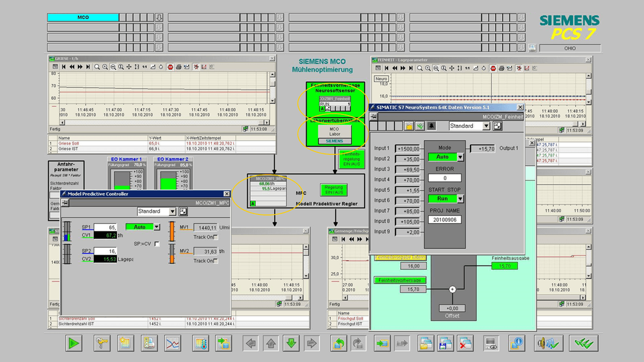Click the keys icon in bottom toolbar
Screen dimensions: 644x362
[102, 343]
